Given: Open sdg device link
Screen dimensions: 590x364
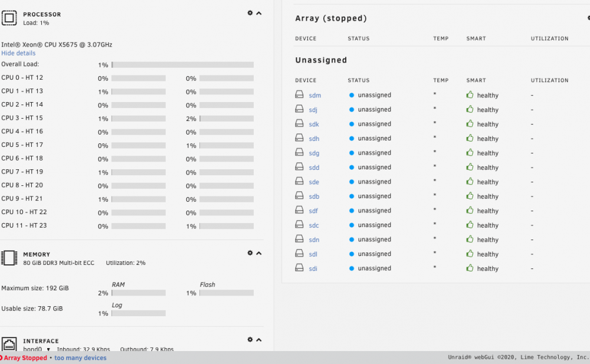Looking at the screenshot, I should point(314,153).
